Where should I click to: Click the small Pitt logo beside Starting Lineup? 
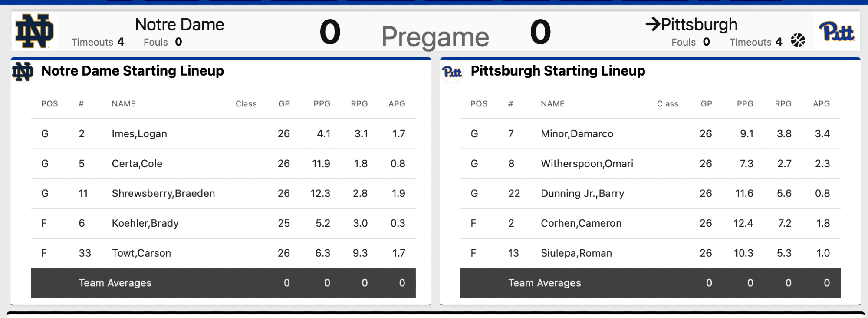(x=452, y=72)
